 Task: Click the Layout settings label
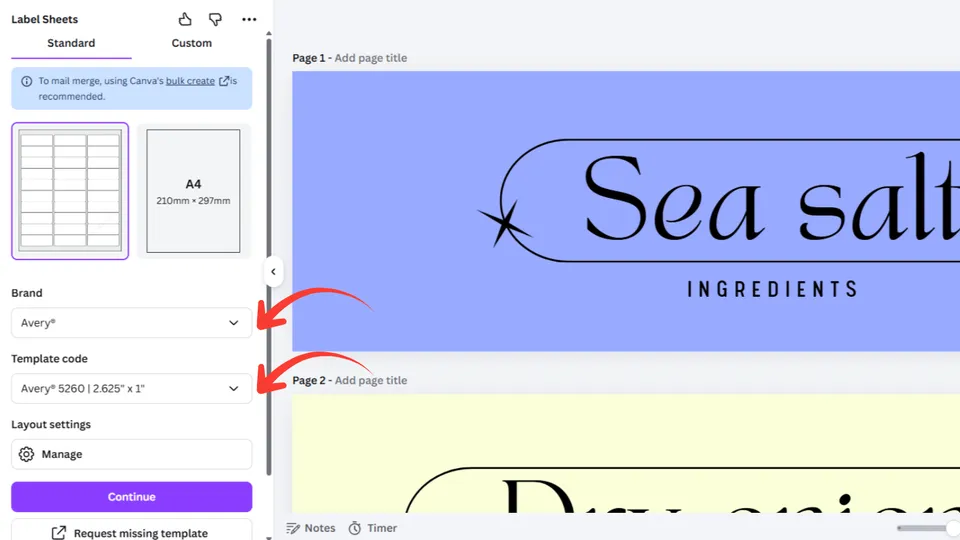point(51,424)
